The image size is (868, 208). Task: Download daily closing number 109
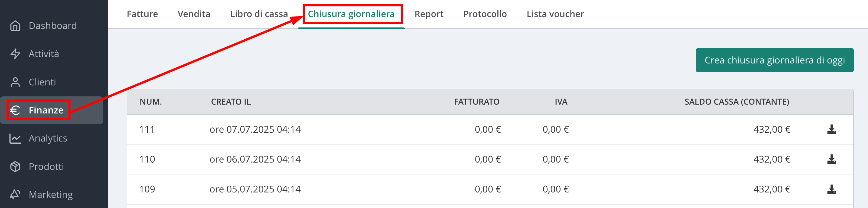tap(831, 189)
